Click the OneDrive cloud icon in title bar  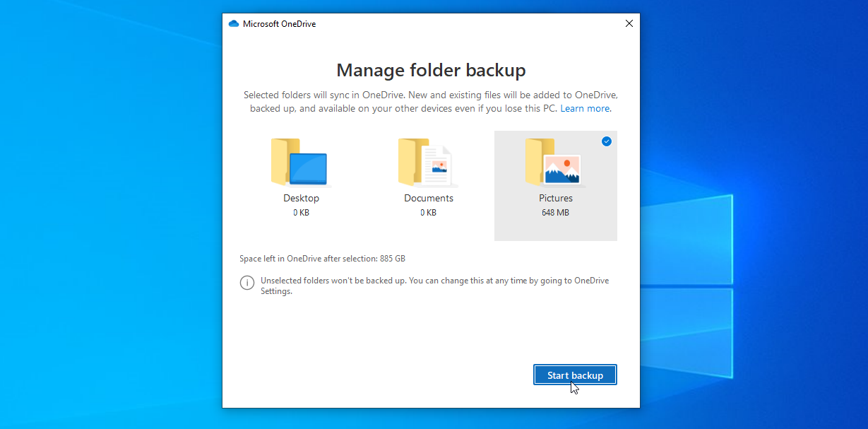point(234,23)
